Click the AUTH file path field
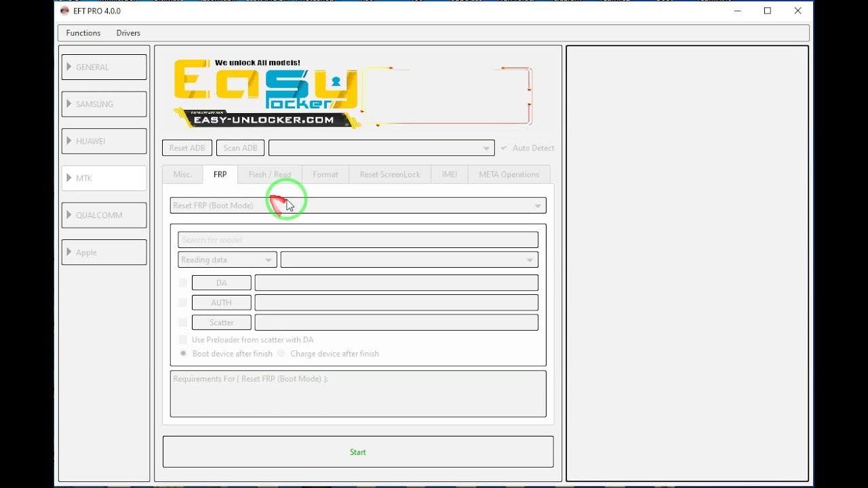 coord(397,302)
